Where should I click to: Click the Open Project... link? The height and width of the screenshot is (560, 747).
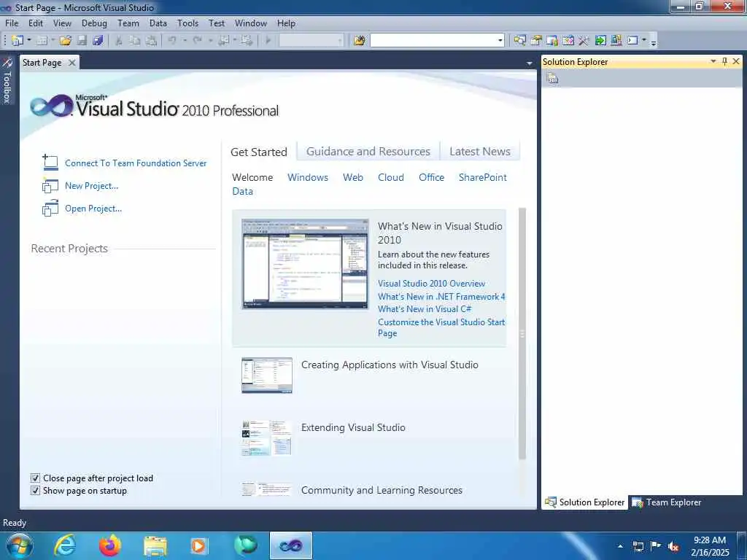tap(93, 209)
